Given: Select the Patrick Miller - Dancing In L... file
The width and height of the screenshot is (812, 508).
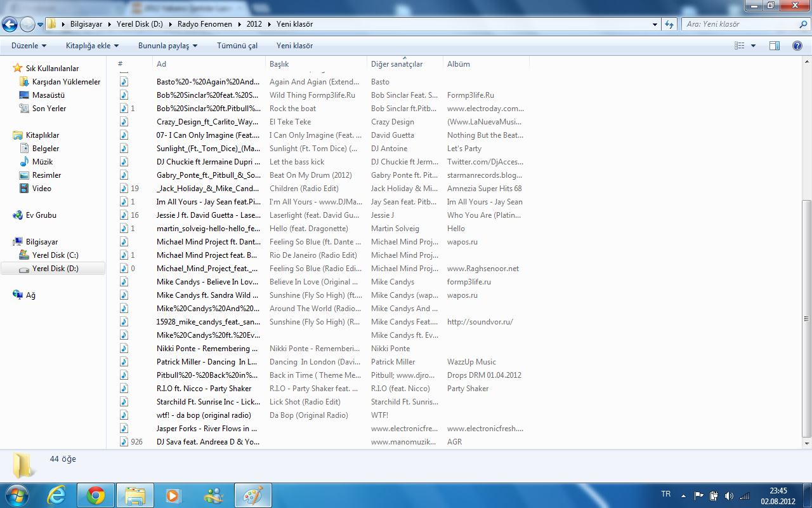Looking at the screenshot, I should [207, 362].
